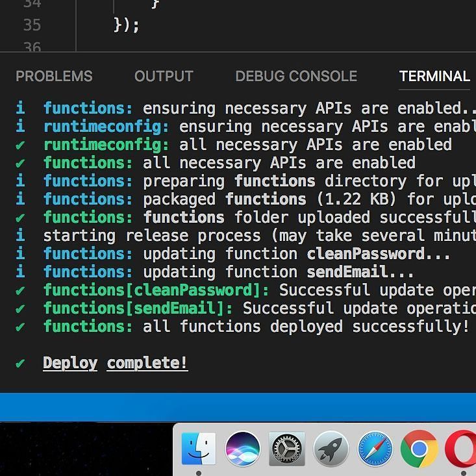Viewport: 476px width, 476px height.
Task: Click the "packaged functions (1.22 KB)" line
Action: pyautogui.click(x=260, y=199)
